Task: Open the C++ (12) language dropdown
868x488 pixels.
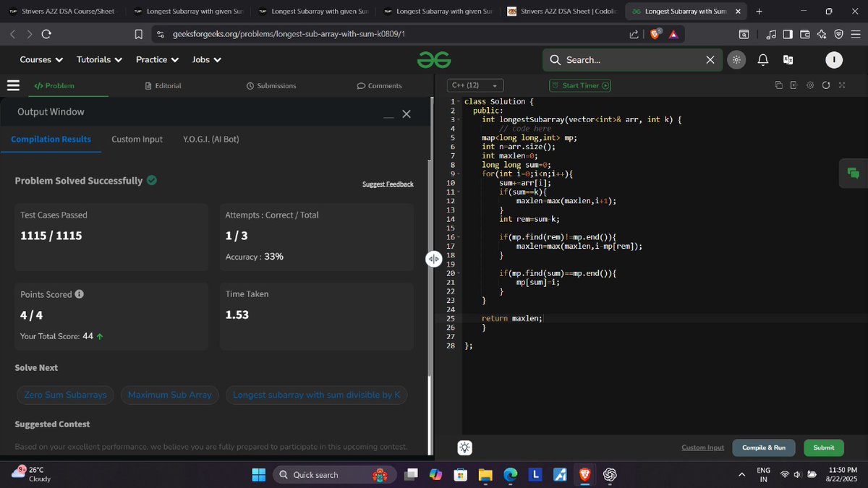Action: 475,85
